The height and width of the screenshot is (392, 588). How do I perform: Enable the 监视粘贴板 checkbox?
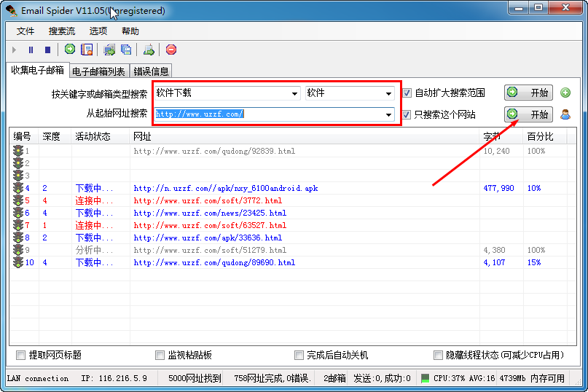(x=160, y=355)
